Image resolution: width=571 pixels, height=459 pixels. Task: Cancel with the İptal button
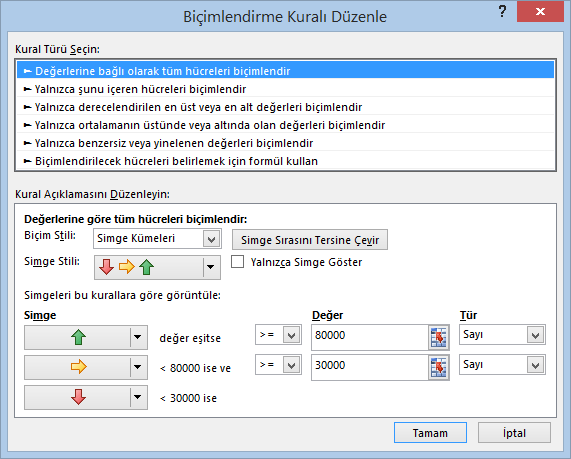pos(514,433)
